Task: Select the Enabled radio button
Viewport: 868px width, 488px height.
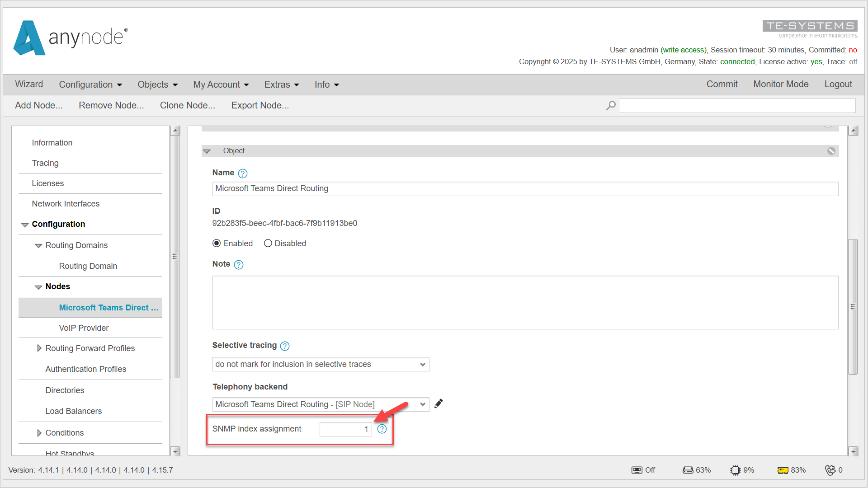Action: tap(217, 243)
